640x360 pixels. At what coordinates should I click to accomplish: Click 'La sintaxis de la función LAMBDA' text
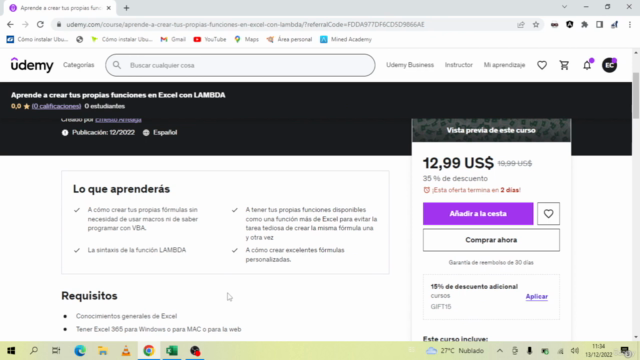(x=137, y=250)
